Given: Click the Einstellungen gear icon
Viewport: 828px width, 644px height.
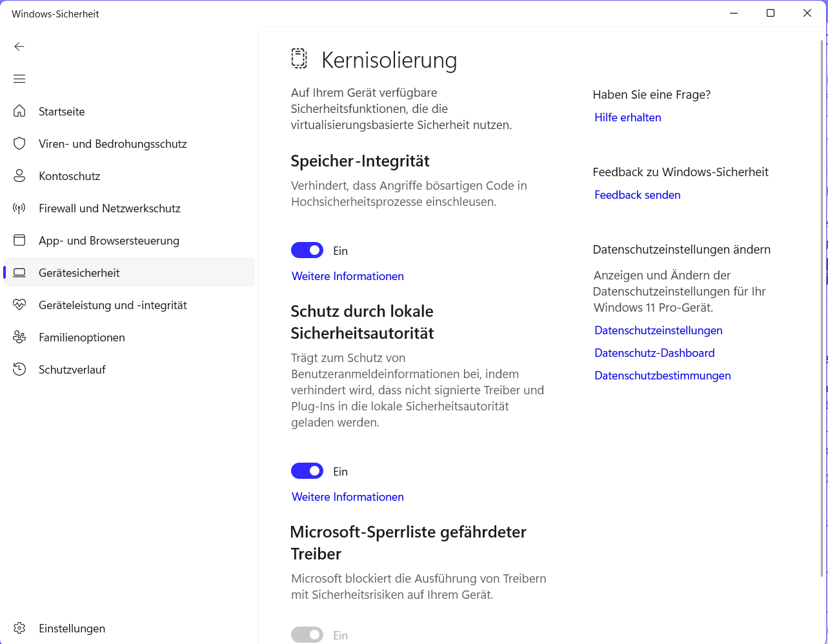Looking at the screenshot, I should click(x=19, y=628).
